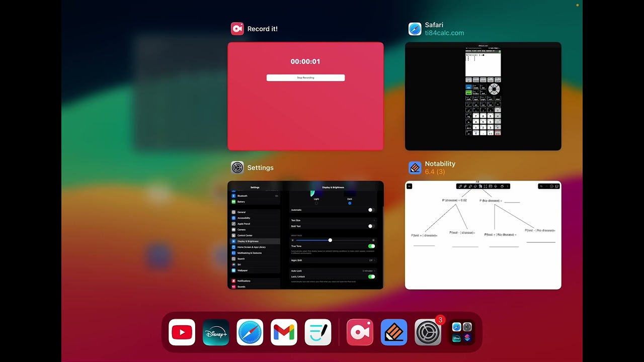Viewport: 644px width, 362px height.
Task: Click "P(test + | No disease) =" text
Action: [x=500, y=234]
